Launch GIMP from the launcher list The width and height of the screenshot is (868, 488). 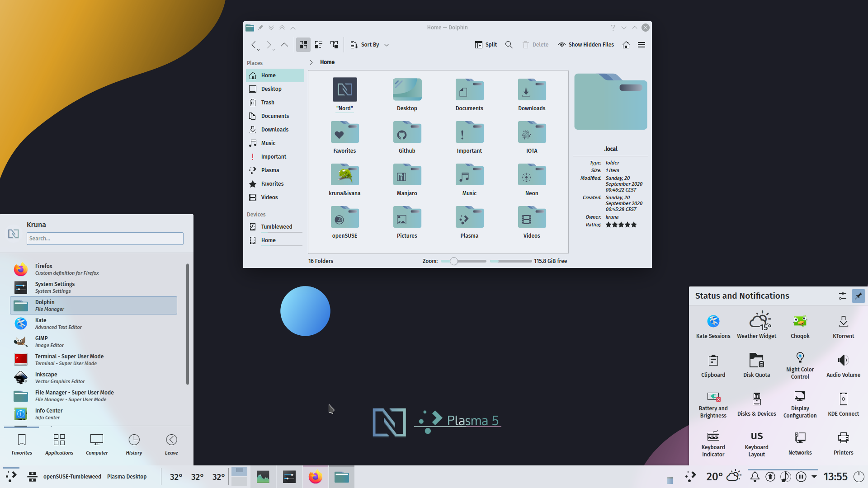tap(94, 342)
